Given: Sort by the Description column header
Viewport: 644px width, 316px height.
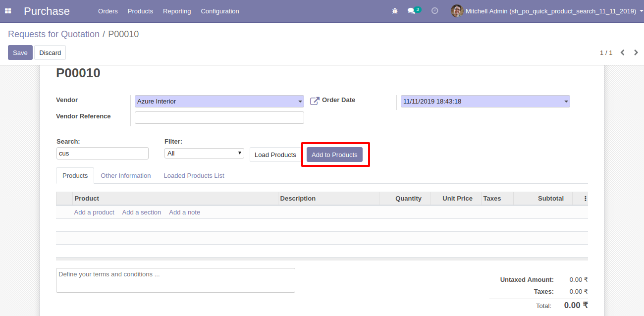Looking at the screenshot, I should click(x=328, y=199).
